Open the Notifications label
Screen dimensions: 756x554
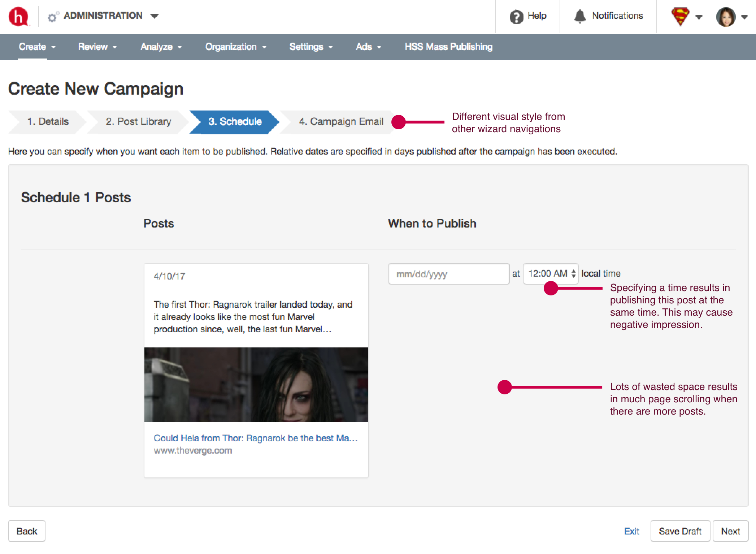point(617,16)
